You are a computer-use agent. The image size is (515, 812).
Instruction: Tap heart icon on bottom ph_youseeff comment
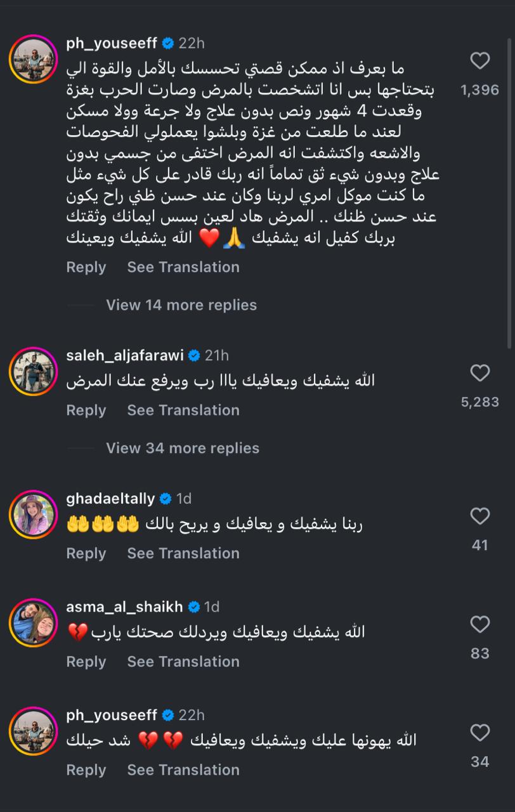[480, 733]
